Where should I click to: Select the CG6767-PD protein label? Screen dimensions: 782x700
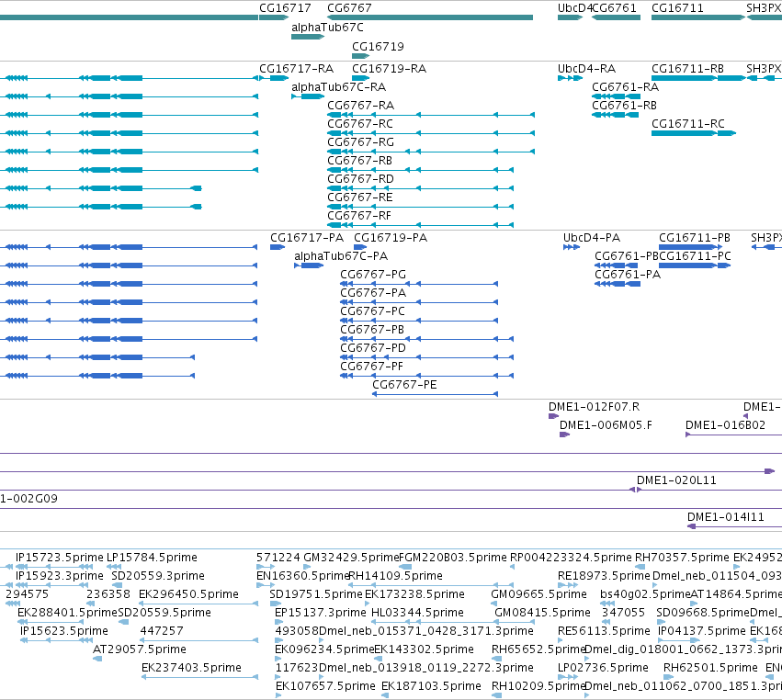coord(373,347)
